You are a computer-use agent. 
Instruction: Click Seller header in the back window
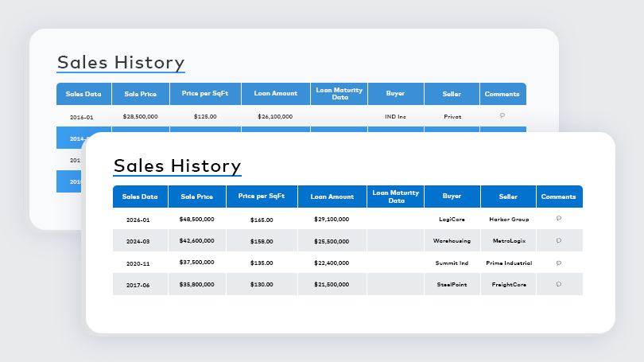coord(452,94)
